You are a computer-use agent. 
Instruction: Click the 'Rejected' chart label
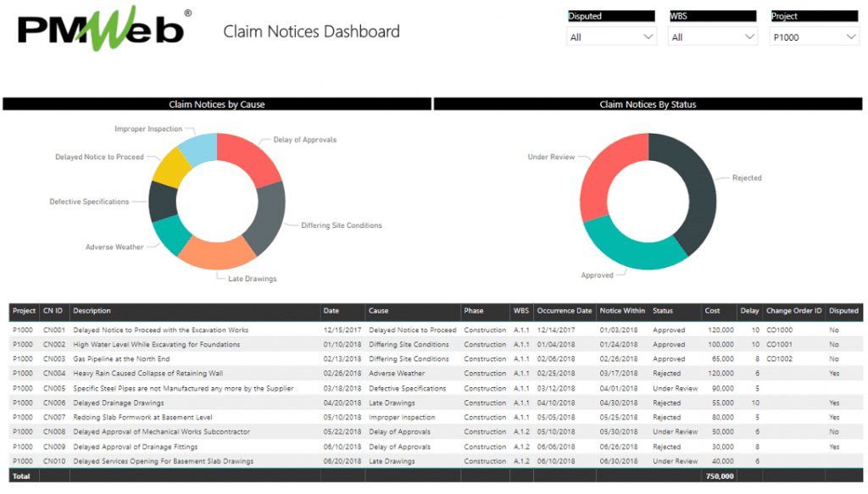747,178
